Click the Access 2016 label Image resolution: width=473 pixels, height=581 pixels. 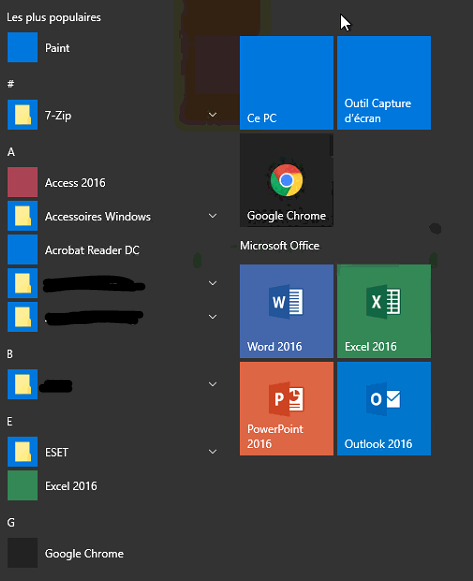coord(75,183)
